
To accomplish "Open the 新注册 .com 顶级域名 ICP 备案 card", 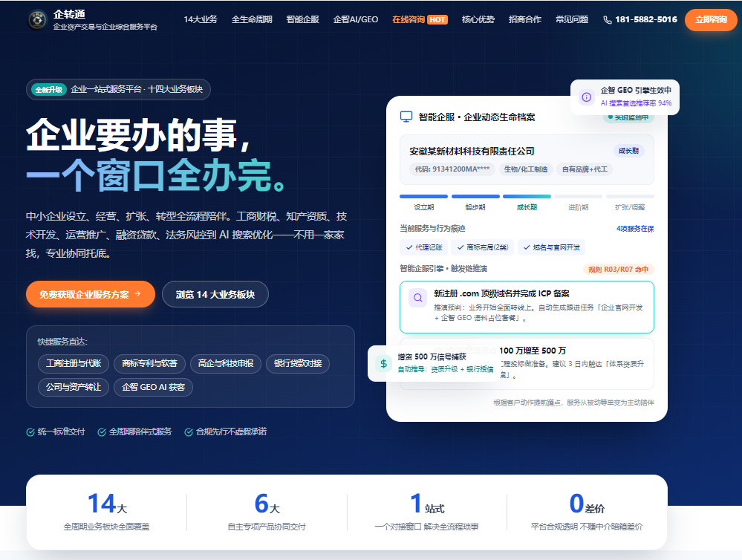I will 527,307.
